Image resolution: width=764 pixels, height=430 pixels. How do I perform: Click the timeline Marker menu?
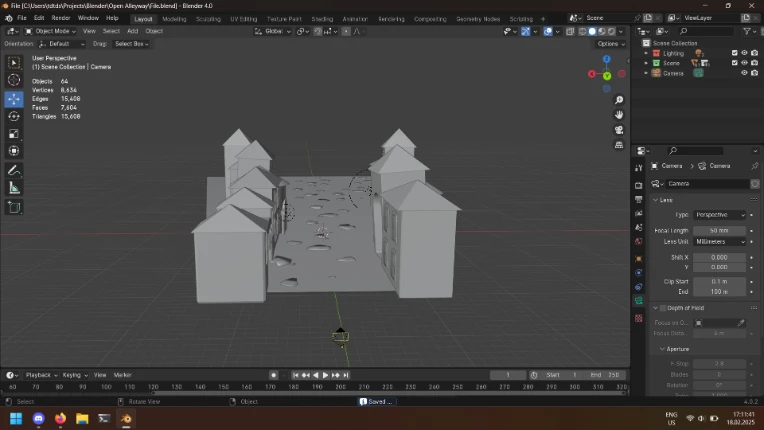[x=122, y=375]
